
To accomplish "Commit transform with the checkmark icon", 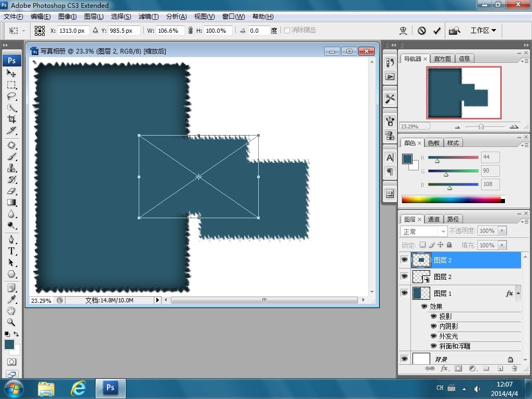I will tap(437, 31).
